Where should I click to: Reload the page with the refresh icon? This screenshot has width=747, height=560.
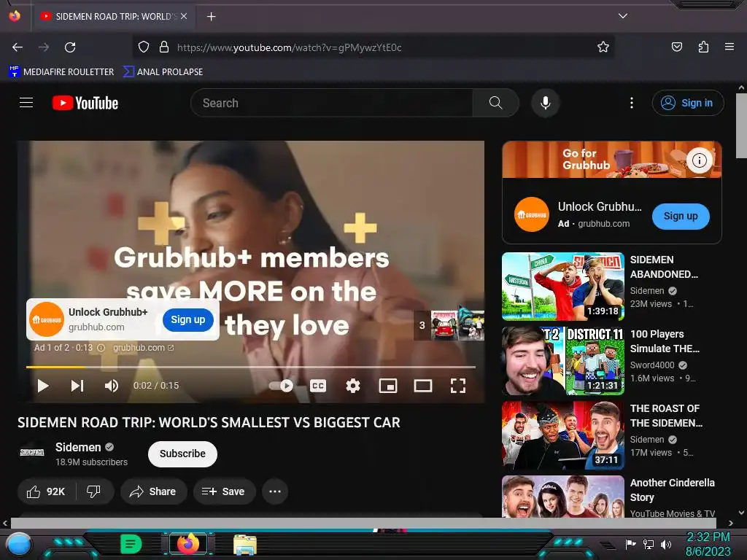(x=70, y=47)
